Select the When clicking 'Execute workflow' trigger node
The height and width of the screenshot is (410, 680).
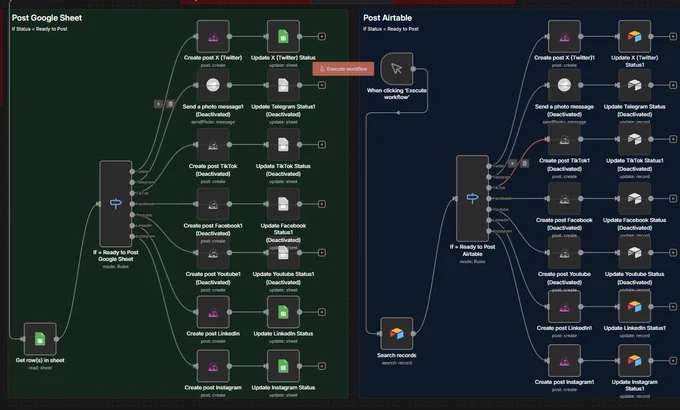(397, 69)
